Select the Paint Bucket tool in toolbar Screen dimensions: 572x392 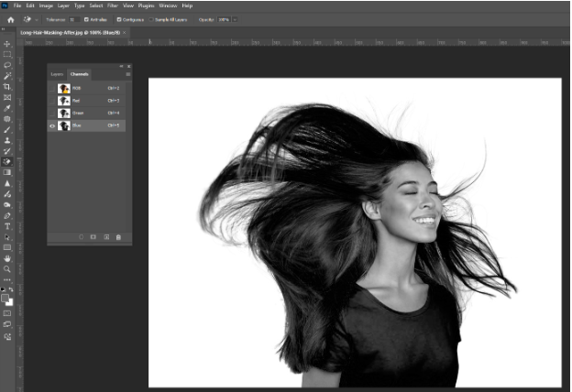click(x=7, y=161)
